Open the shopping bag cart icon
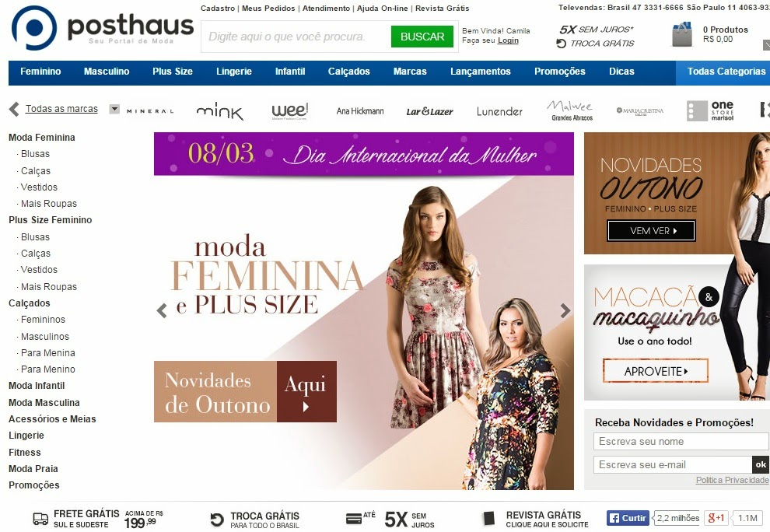 (x=681, y=34)
